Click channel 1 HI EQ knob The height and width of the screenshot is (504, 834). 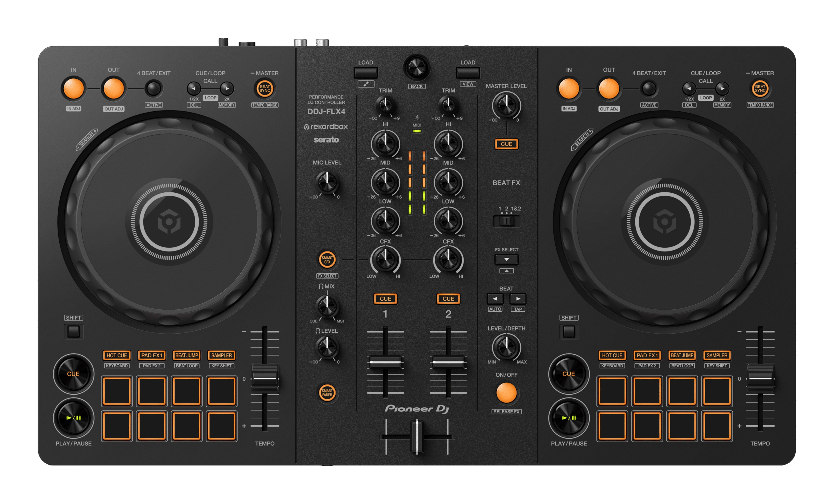[385, 144]
